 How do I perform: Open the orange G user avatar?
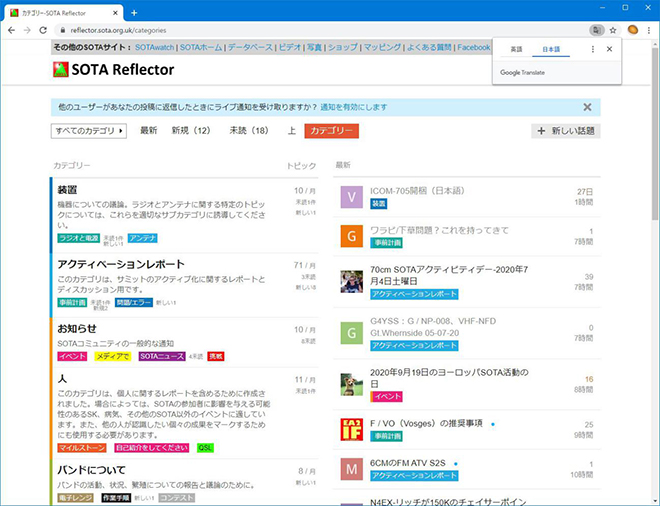(351, 236)
